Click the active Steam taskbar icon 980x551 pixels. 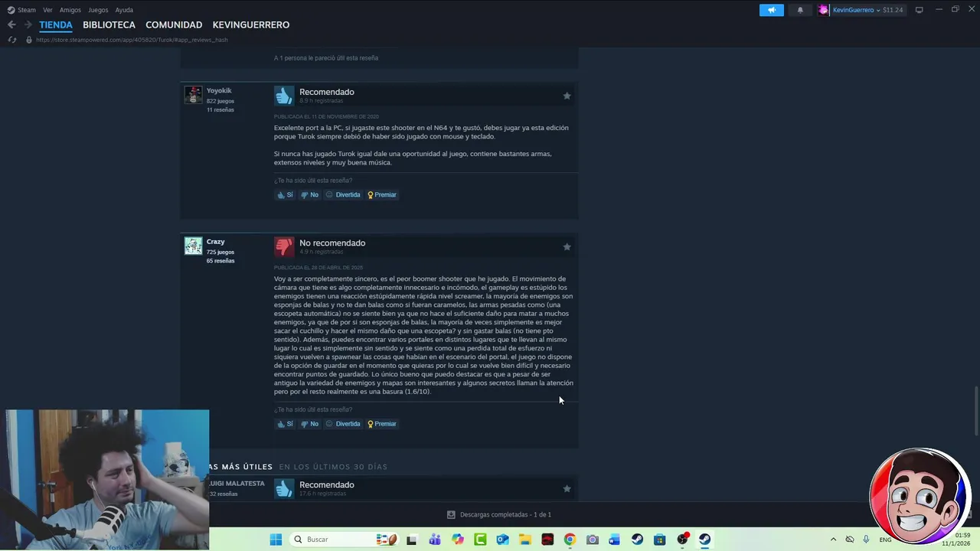point(704,540)
